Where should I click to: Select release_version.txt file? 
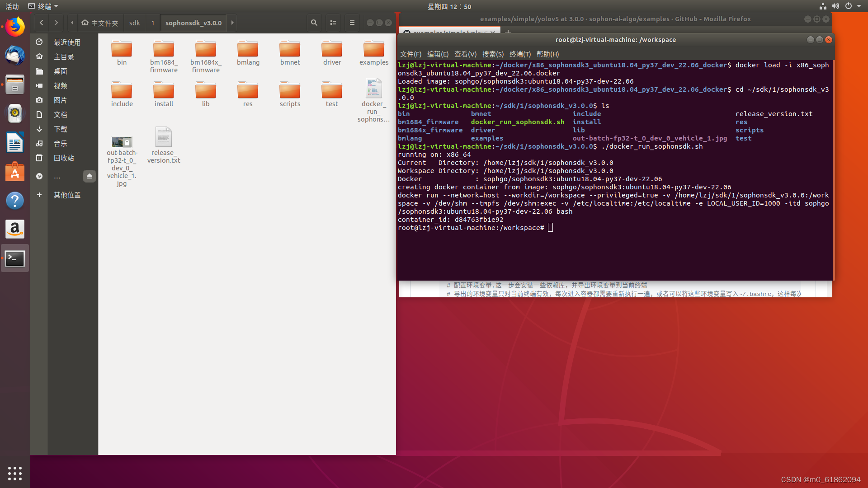coord(164,145)
